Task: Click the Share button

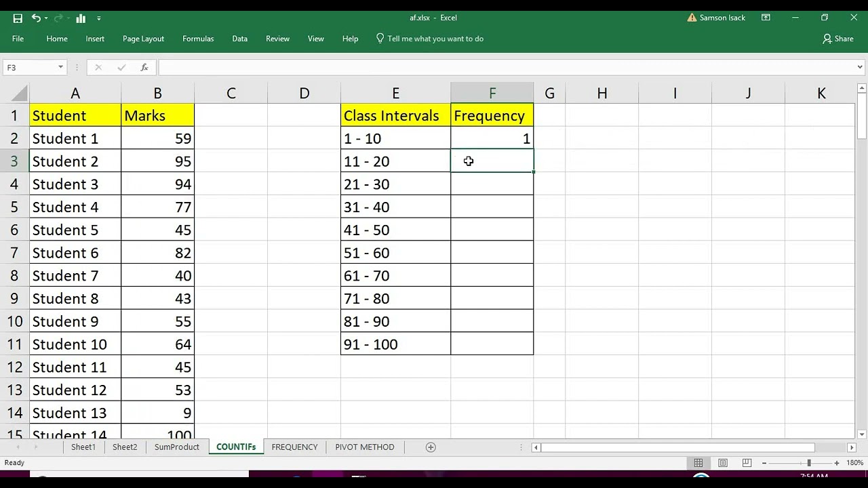Action: pos(838,39)
